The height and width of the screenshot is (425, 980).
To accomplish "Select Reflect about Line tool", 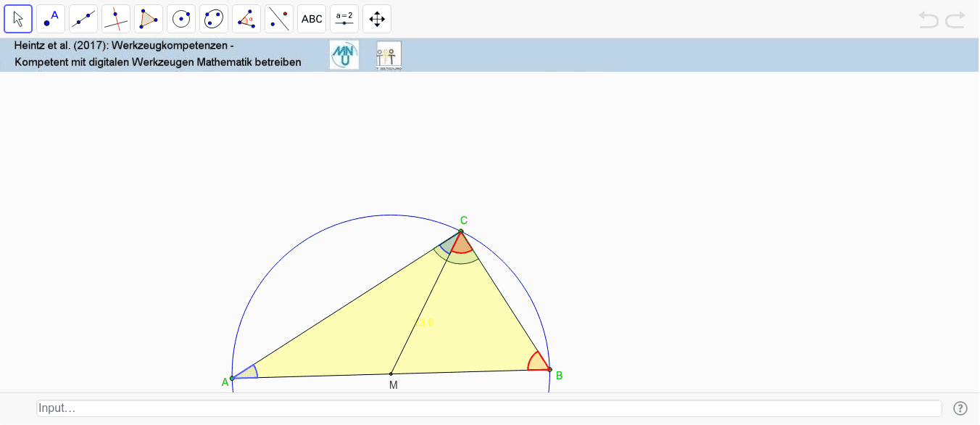I will coord(279,19).
